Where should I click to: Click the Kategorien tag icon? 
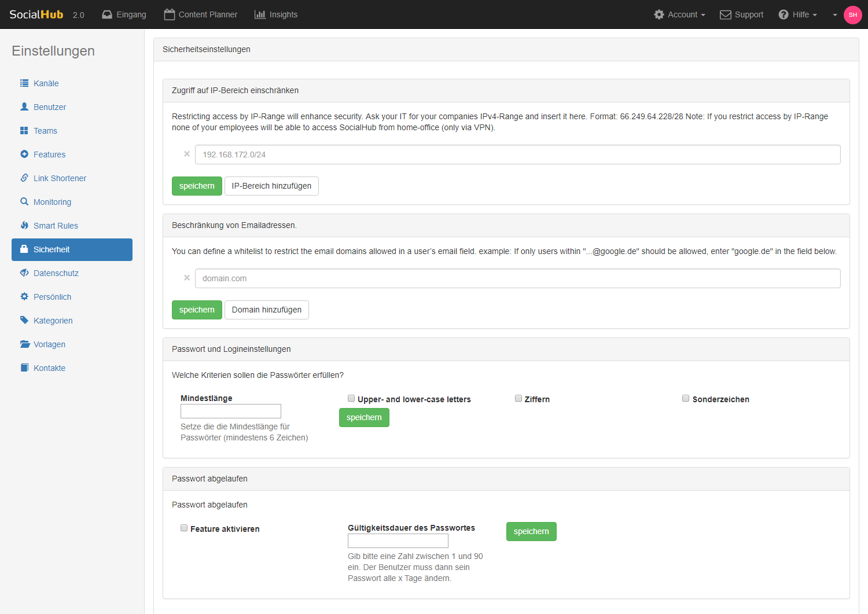tap(24, 321)
